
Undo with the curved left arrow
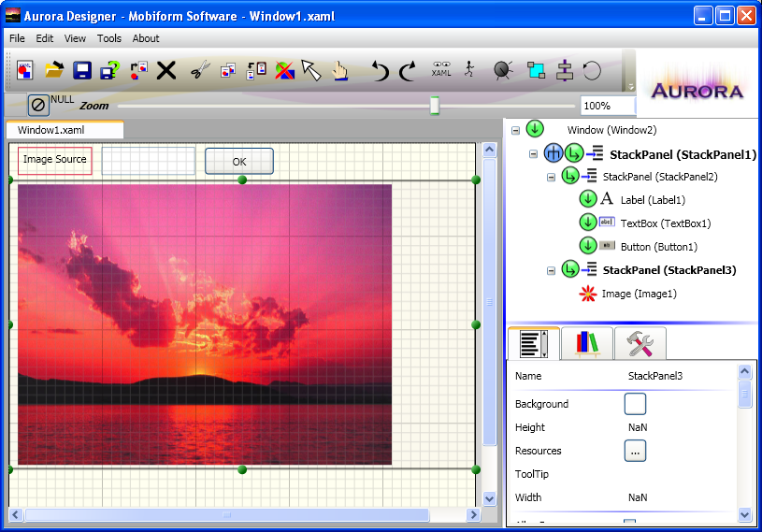click(x=380, y=70)
